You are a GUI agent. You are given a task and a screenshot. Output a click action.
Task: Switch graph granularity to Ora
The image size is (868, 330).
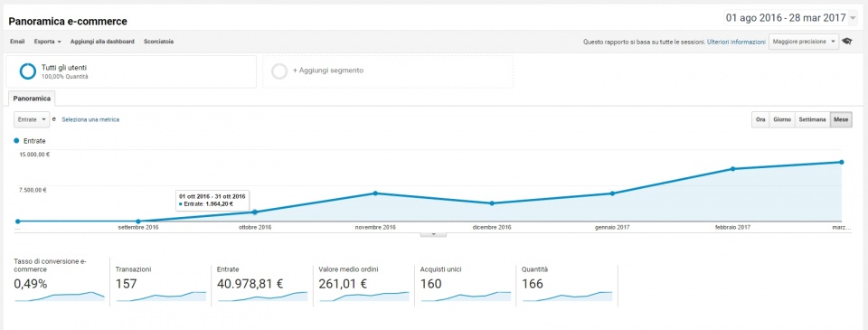click(x=760, y=119)
